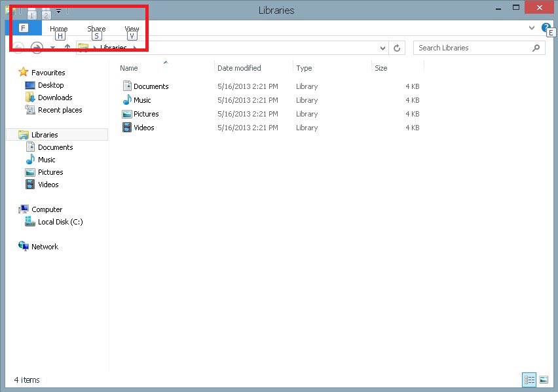Viewport: 558px width, 392px height.
Task: Open the Share ribbon tab
Action: pyautogui.click(x=96, y=28)
